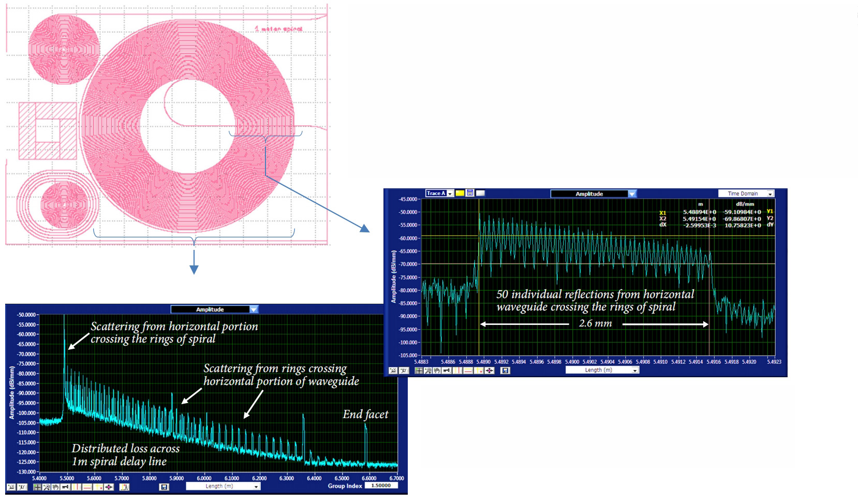
Task: Toggle Y-axis autoscale lock in the right graph
Action: click(404, 370)
